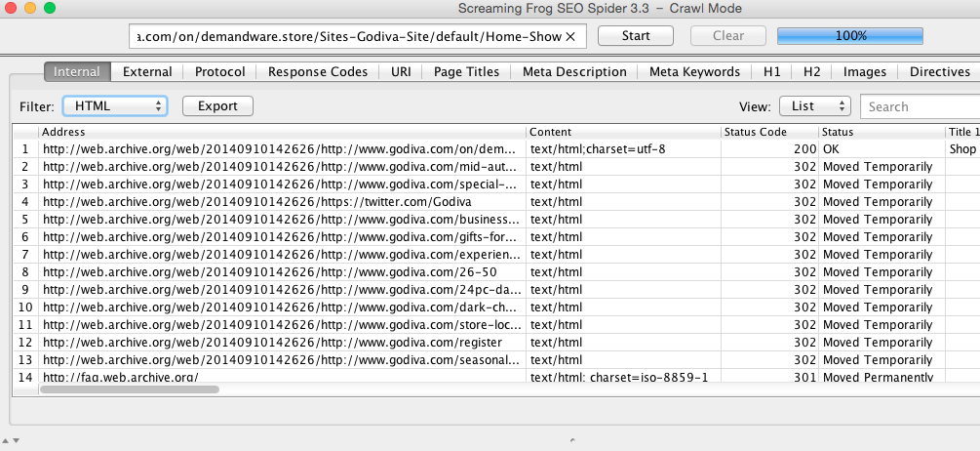The image size is (980, 451).
Task: Click the URL input field
Action: coord(358,36)
